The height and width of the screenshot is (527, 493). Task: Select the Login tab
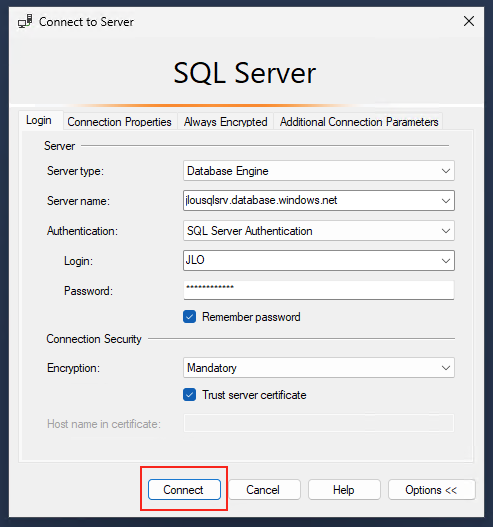point(39,120)
